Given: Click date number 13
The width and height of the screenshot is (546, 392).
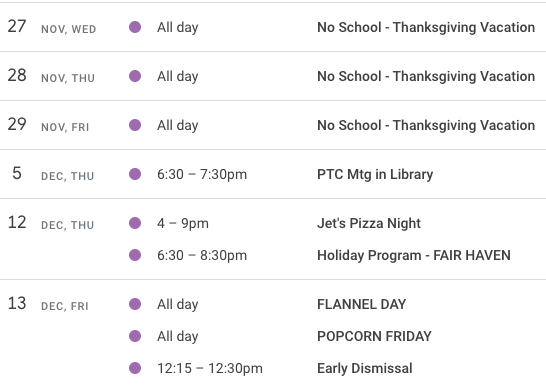Looking at the screenshot, I should [x=17, y=303].
